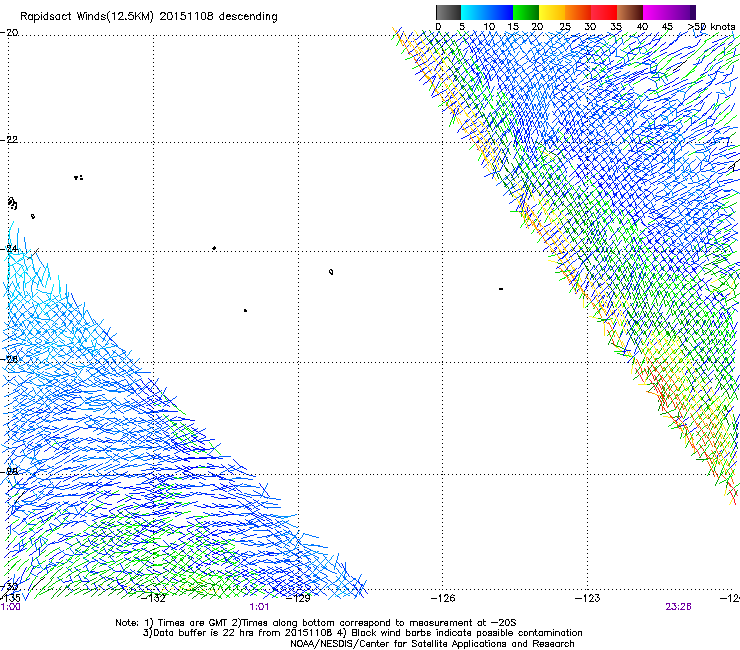The height and width of the screenshot is (650, 740).
Task: Click the NOAA/NESDIS credit line
Action: [432, 644]
